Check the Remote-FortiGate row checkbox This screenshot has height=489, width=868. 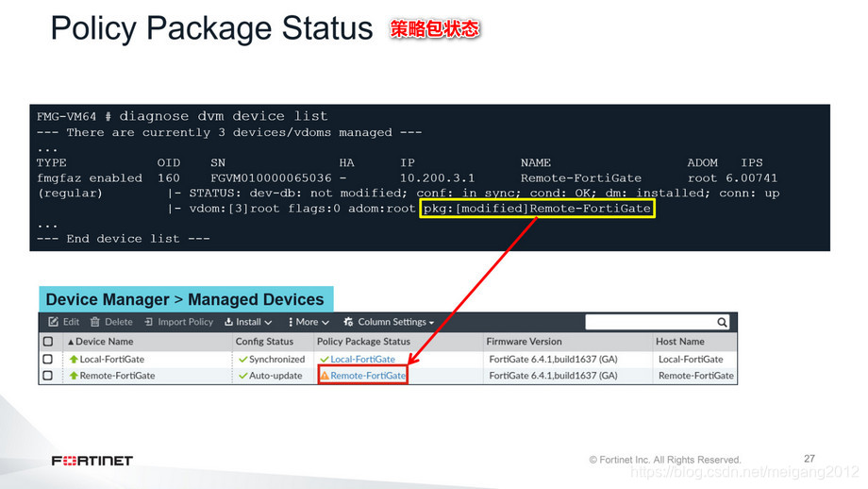coord(48,376)
